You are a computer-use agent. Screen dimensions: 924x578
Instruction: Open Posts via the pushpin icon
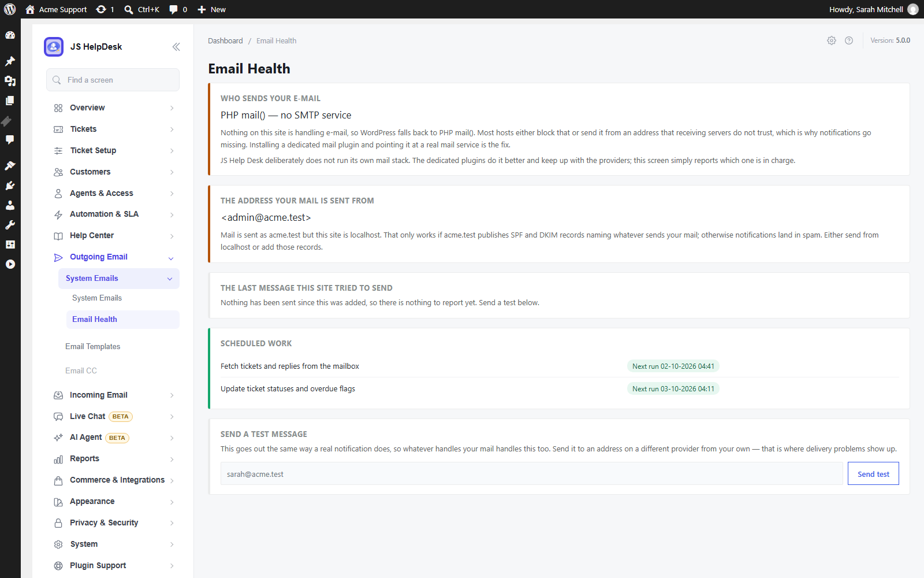10,61
